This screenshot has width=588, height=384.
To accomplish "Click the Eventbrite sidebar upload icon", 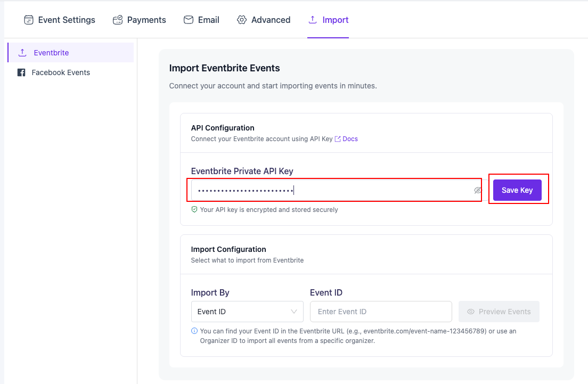I will coord(22,53).
